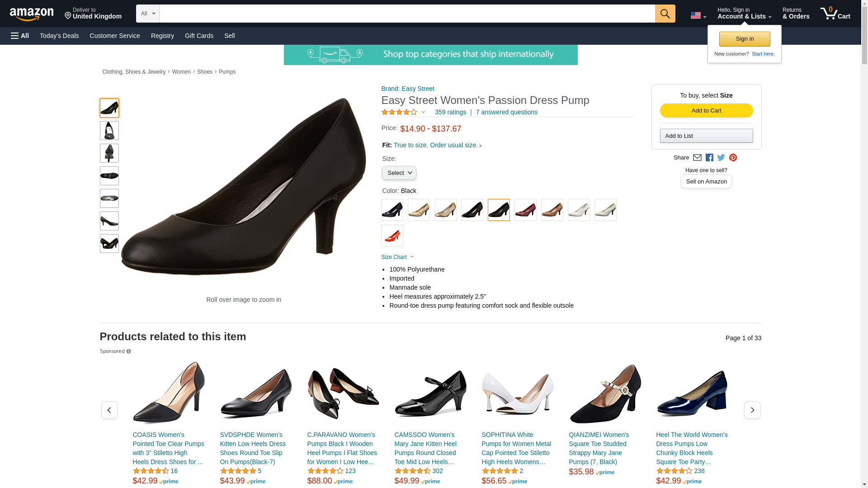This screenshot has width=868, height=488.
Task: Expand the Size Chart section
Action: [397, 257]
